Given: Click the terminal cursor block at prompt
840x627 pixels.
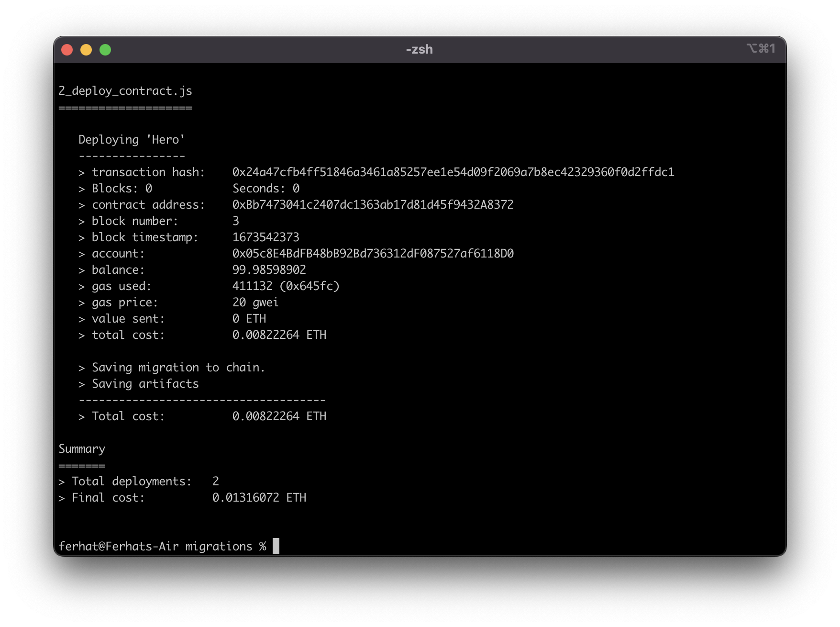Looking at the screenshot, I should coord(276,546).
